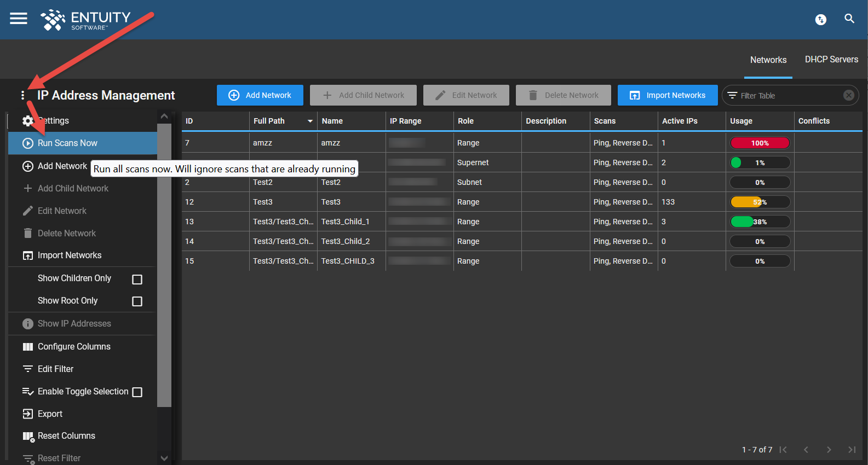This screenshot has width=868, height=465.
Task: Open the hamburger main menu
Action: [19, 19]
